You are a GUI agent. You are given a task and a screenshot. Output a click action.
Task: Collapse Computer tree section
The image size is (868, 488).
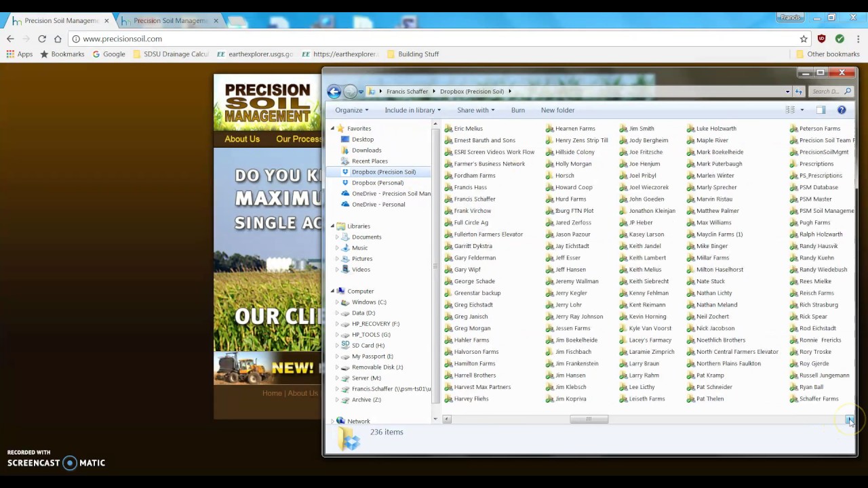point(332,291)
